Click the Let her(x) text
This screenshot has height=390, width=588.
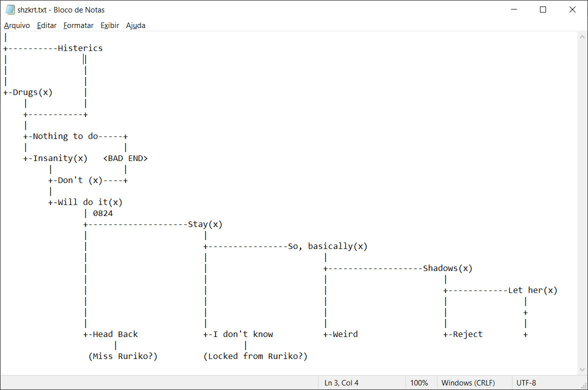tap(533, 290)
